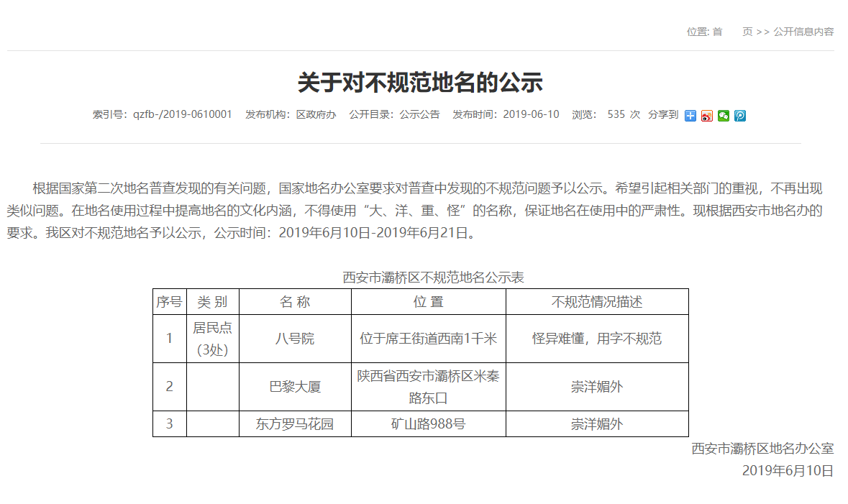Click the teal share icon after WeChat
848x504 pixels.
click(x=739, y=116)
